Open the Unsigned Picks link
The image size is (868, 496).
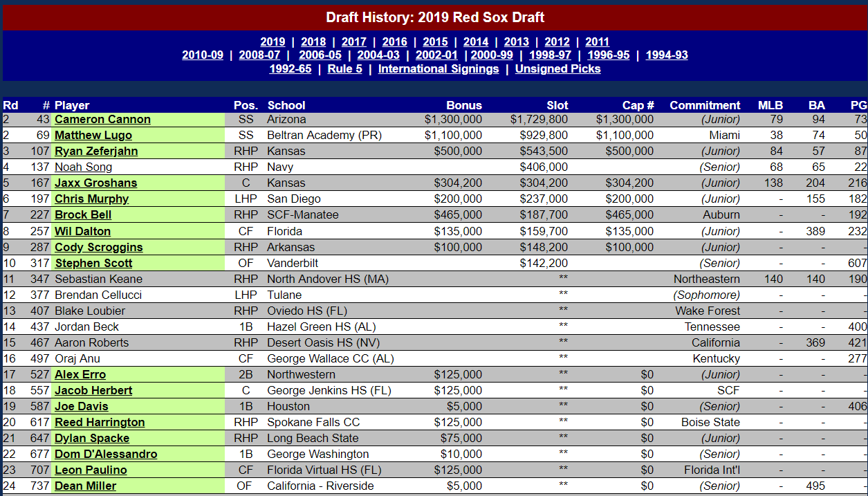[x=557, y=69]
